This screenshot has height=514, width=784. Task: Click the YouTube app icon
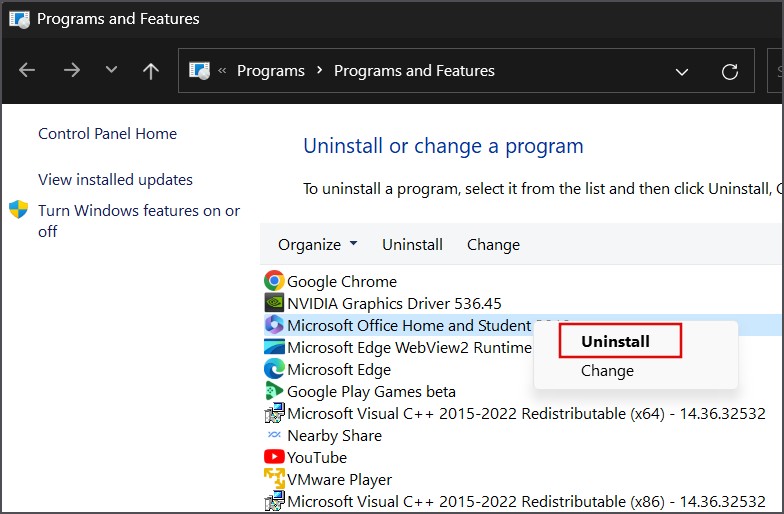pyautogui.click(x=274, y=457)
